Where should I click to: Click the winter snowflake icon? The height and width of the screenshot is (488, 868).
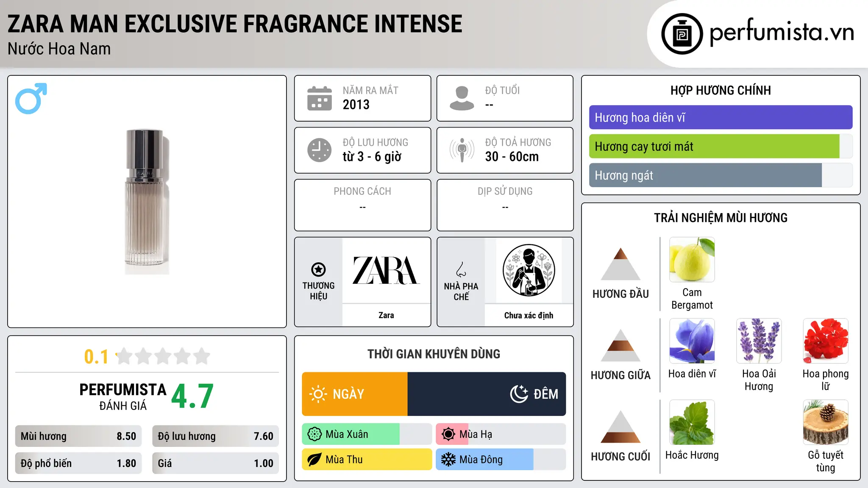click(448, 460)
